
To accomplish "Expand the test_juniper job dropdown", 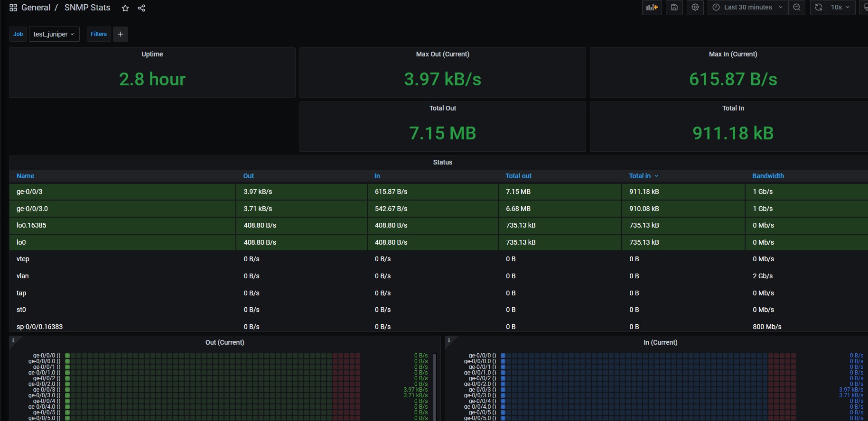I will click(54, 34).
